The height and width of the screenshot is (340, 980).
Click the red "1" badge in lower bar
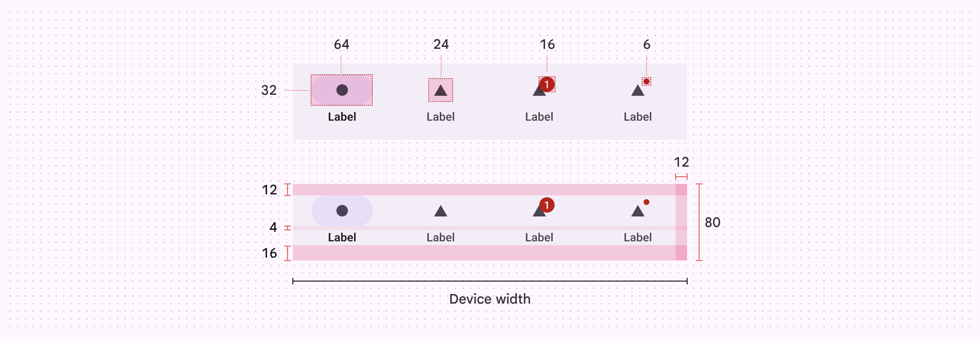[x=546, y=205]
